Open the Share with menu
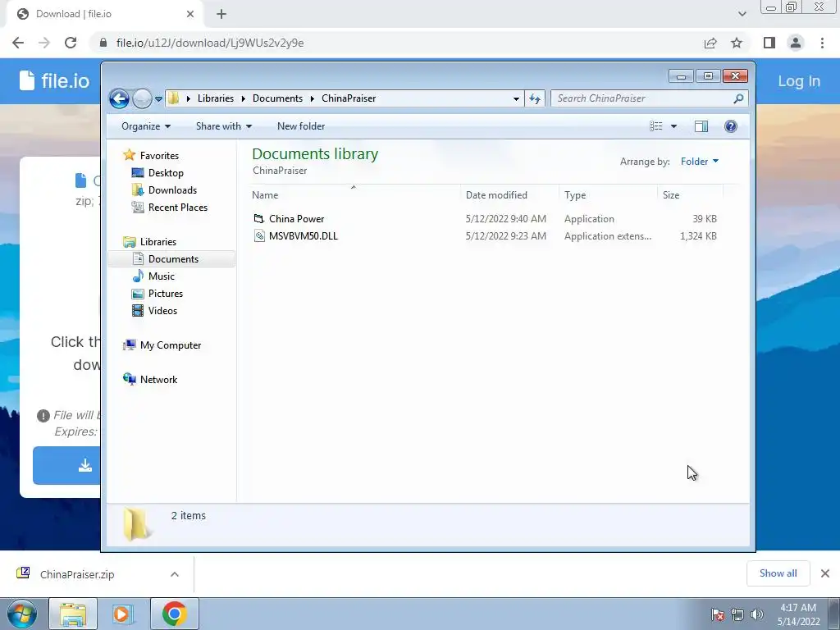 pos(223,126)
